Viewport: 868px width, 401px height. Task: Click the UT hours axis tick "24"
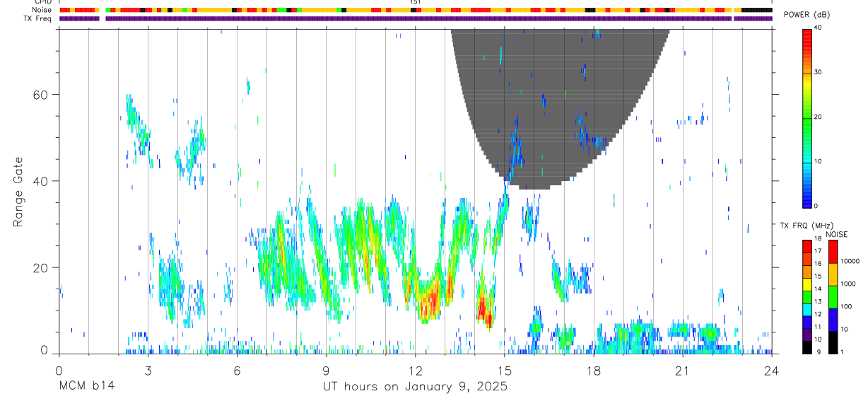[772, 370]
